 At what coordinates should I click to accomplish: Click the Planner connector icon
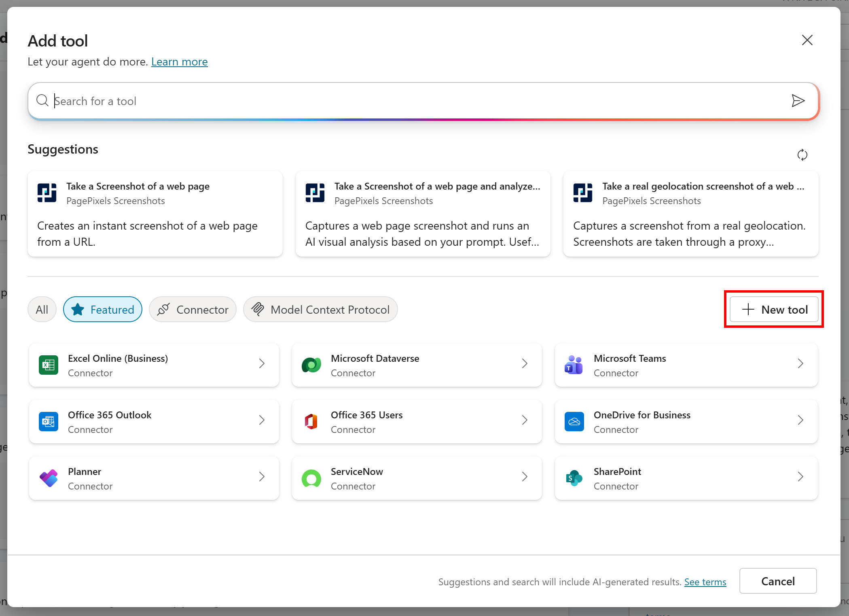pyautogui.click(x=49, y=478)
